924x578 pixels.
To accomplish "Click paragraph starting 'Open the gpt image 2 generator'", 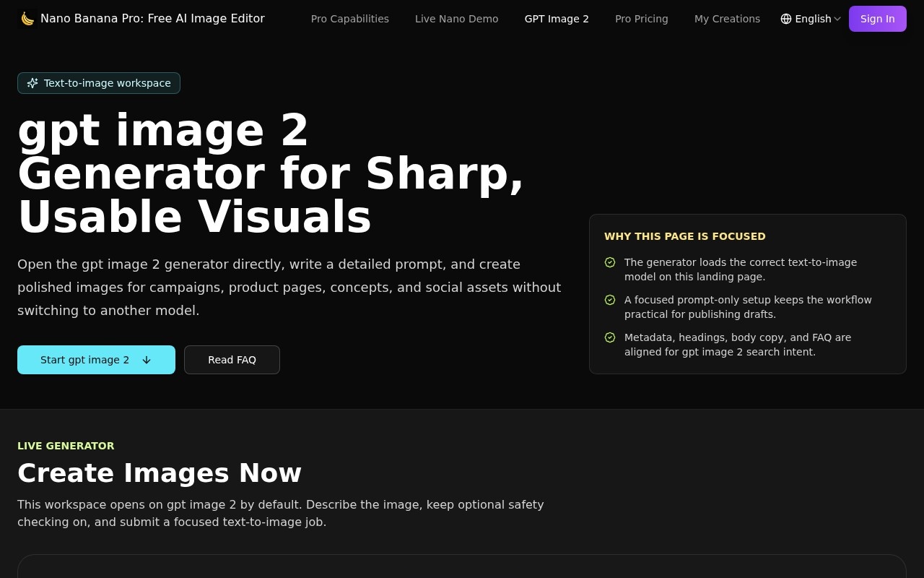I will click(289, 288).
